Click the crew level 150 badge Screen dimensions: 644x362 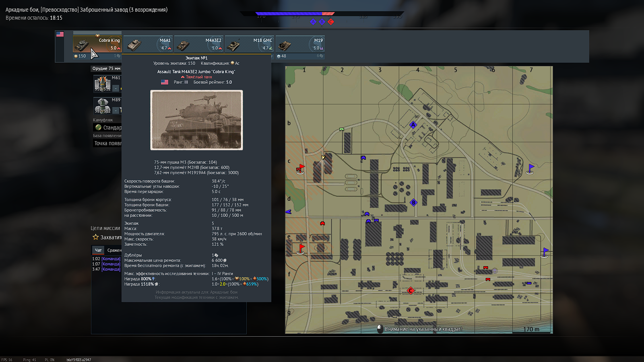pyautogui.click(x=80, y=56)
